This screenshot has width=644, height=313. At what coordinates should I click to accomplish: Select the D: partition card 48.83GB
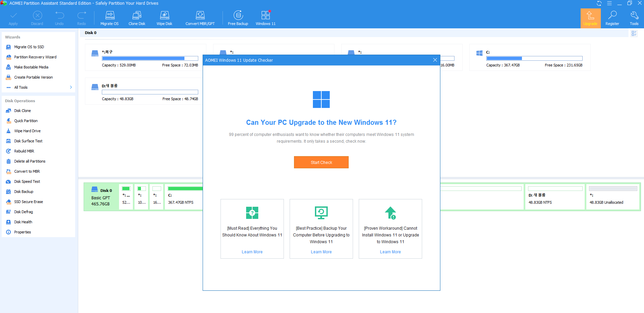(144, 91)
